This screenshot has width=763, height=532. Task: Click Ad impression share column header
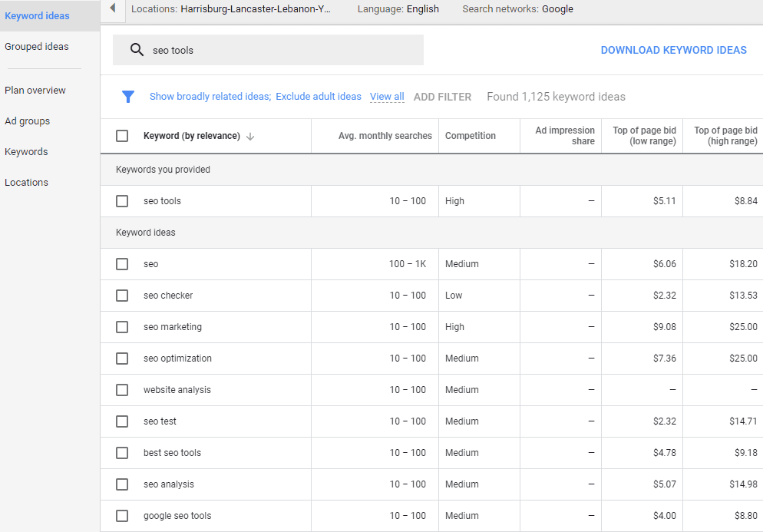coord(565,136)
